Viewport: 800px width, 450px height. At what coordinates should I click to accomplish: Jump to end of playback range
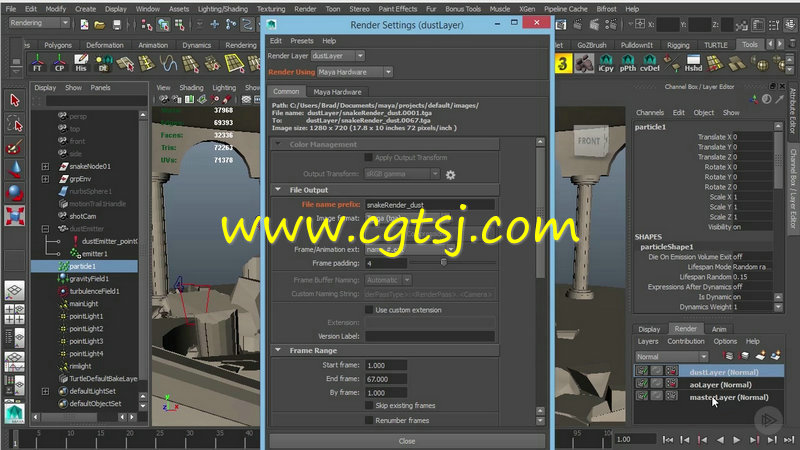(x=789, y=439)
